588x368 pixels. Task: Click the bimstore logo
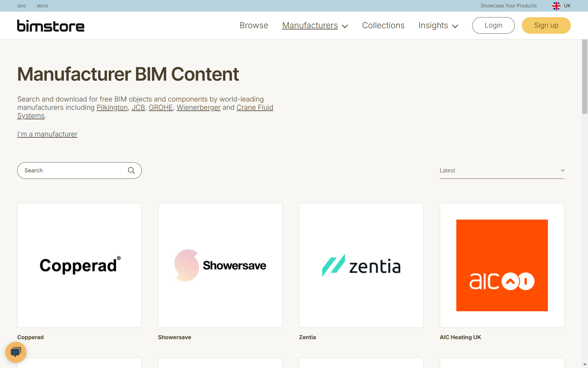pyautogui.click(x=51, y=26)
